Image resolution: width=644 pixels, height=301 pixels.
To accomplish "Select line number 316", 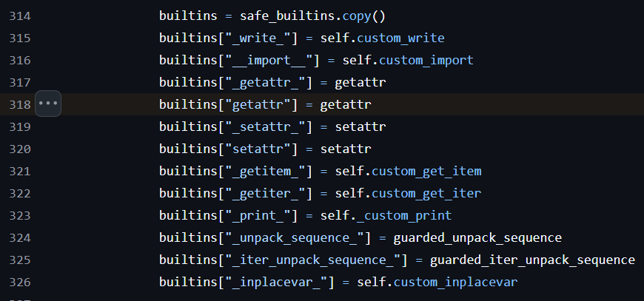I will coord(20,61).
